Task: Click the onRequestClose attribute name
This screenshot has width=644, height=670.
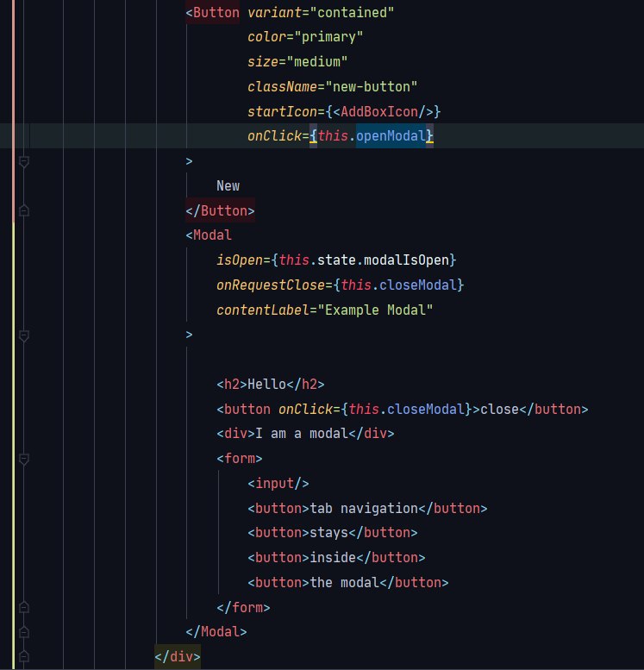Action: coord(271,285)
